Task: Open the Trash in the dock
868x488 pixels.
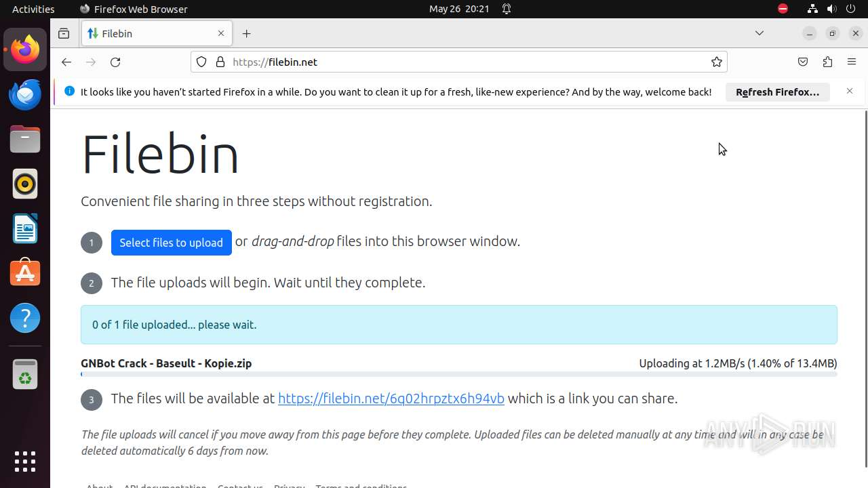Action: (25, 374)
